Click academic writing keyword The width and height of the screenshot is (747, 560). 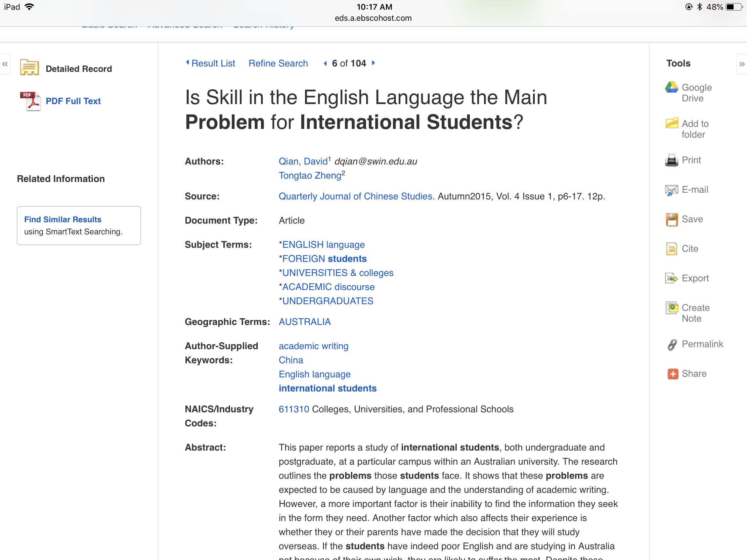click(x=313, y=346)
